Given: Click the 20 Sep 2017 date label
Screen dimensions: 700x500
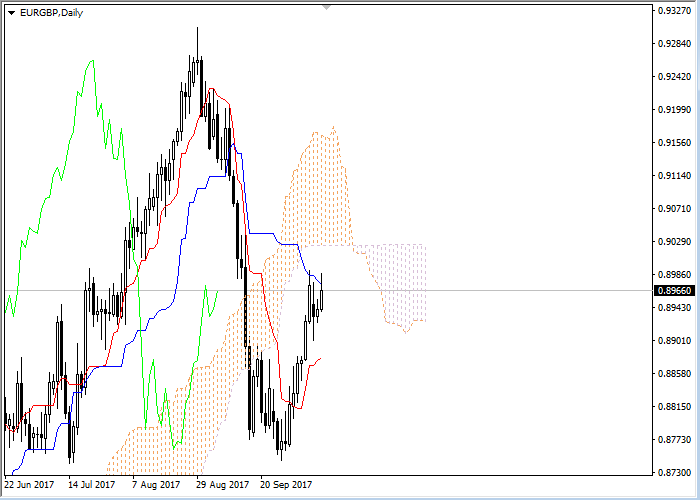Looking at the screenshot, I should pyautogui.click(x=286, y=485).
